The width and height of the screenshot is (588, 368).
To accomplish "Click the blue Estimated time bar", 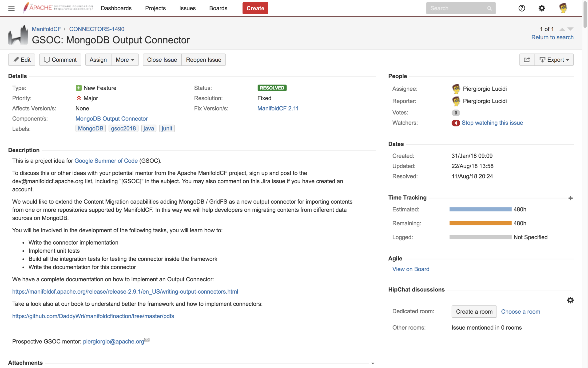I will pyautogui.click(x=480, y=210).
